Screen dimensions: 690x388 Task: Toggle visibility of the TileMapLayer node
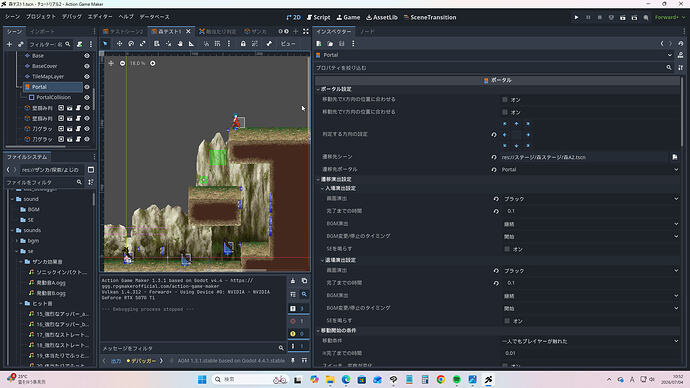coord(87,77)
